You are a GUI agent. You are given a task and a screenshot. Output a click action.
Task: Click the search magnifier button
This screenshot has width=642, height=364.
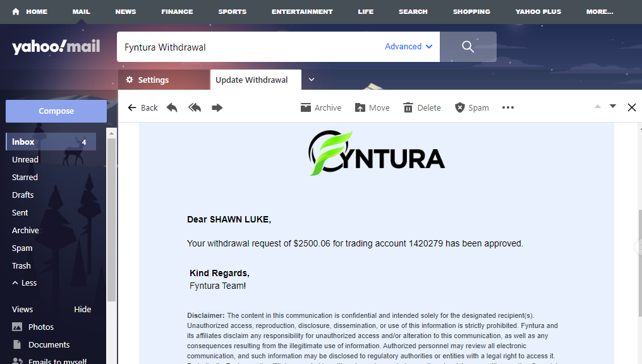tap(468, 47)
